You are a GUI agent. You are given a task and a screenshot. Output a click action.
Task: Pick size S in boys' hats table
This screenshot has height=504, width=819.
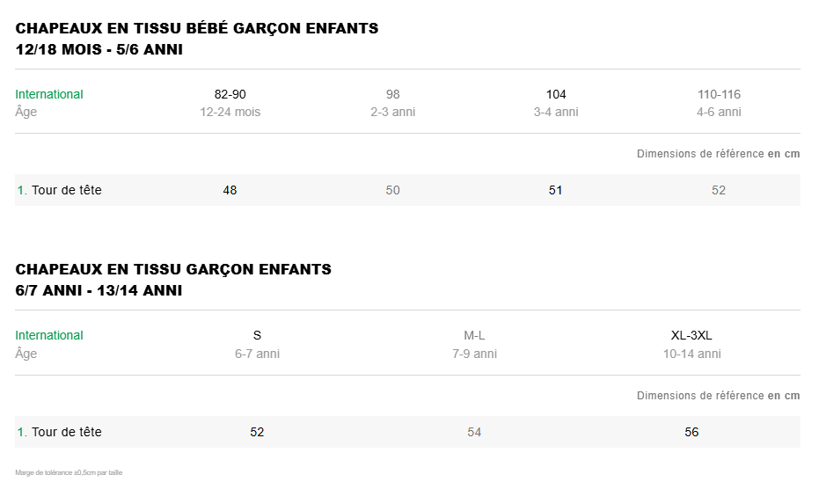(x=257, y=335)
